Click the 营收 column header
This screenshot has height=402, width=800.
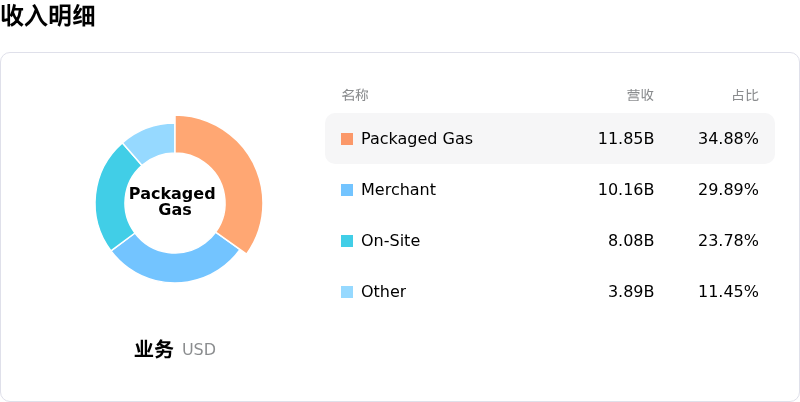tap(640, 95)
